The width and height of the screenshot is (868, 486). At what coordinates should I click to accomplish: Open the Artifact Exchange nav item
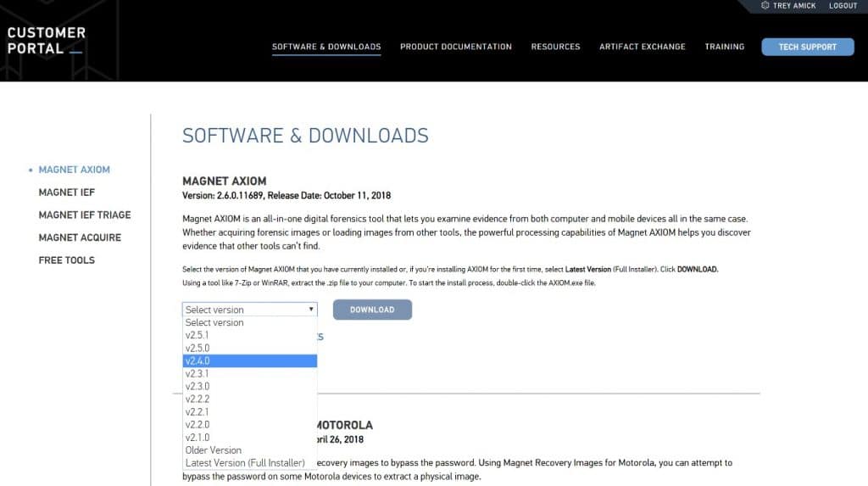point(643,47)
